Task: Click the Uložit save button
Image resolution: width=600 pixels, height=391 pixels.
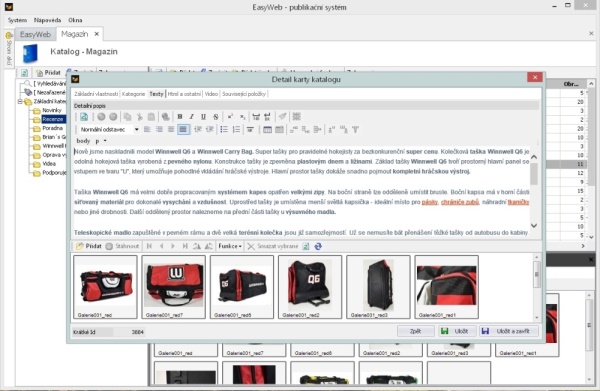Action: pos(457,331)
